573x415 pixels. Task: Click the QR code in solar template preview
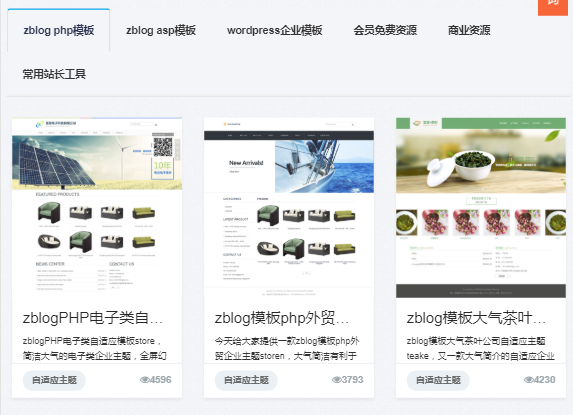(x=163, y=147)
